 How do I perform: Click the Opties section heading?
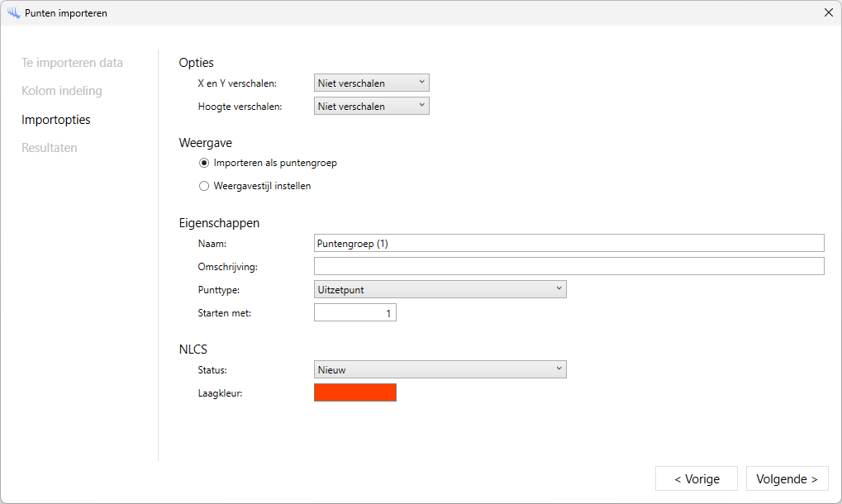click(197, 63)
